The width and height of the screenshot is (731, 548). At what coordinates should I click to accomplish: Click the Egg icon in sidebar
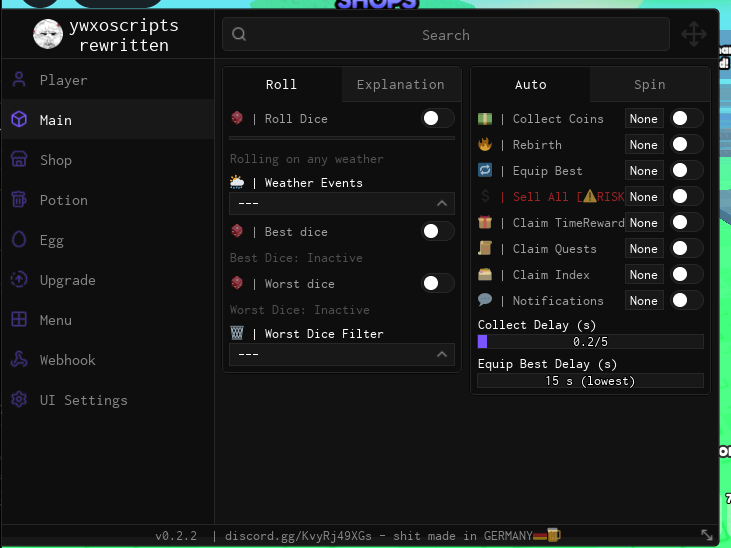19,240
